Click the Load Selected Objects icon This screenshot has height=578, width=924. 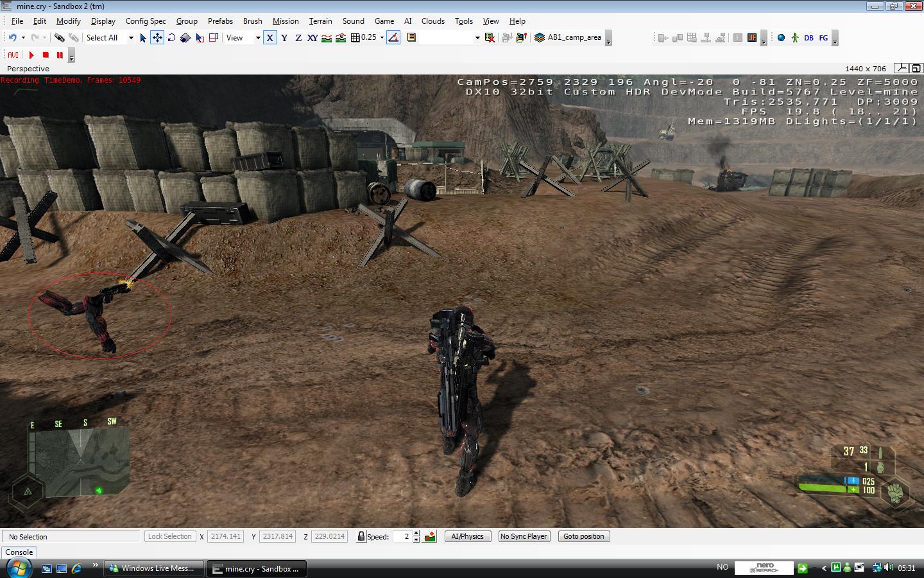click(522, 37)
